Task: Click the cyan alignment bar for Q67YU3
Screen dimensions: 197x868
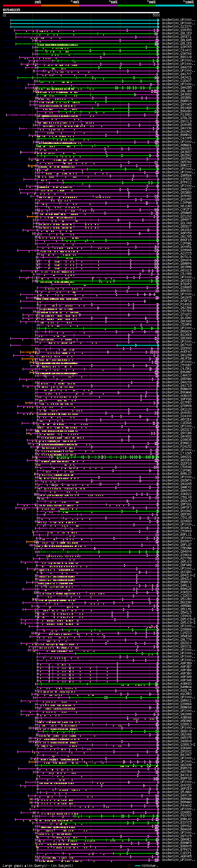Action: (138, 345)
